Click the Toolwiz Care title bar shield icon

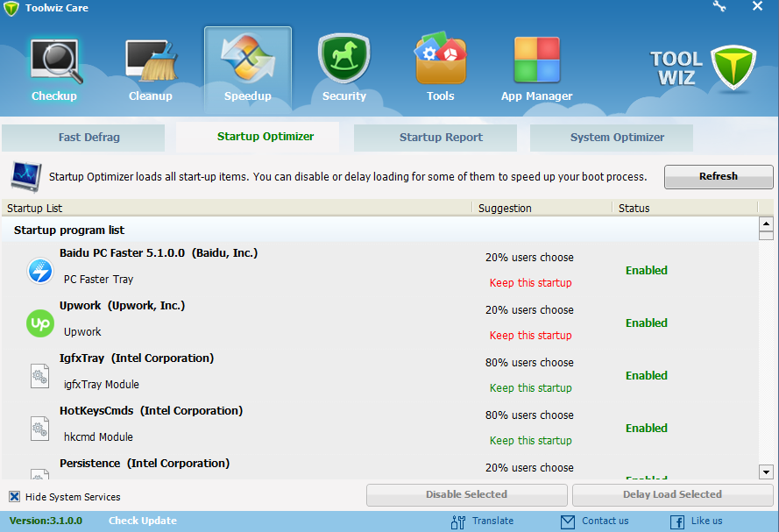point(11,9)
